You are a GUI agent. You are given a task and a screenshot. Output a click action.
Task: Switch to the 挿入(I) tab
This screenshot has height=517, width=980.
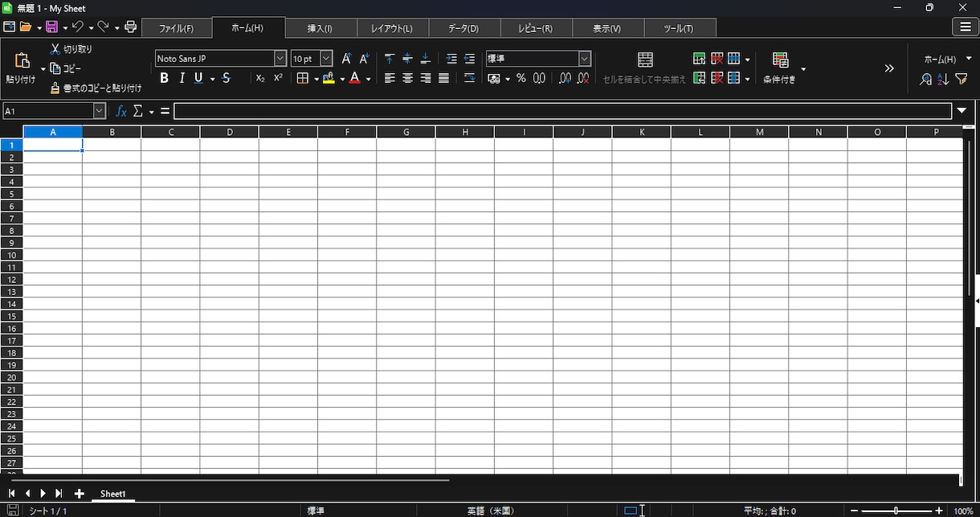click(x=320, y=28)
